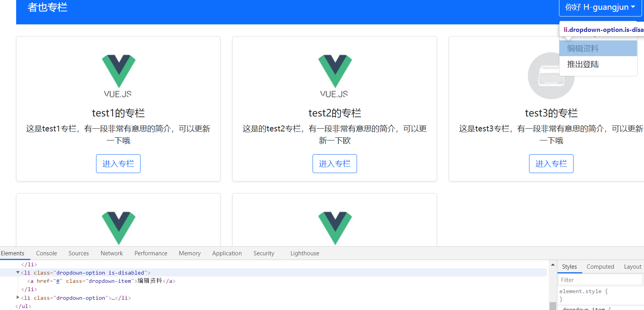Open the Console DevTools tab
Image resolution: width=644 pixels, height=310 pixels.
[46, 253]
